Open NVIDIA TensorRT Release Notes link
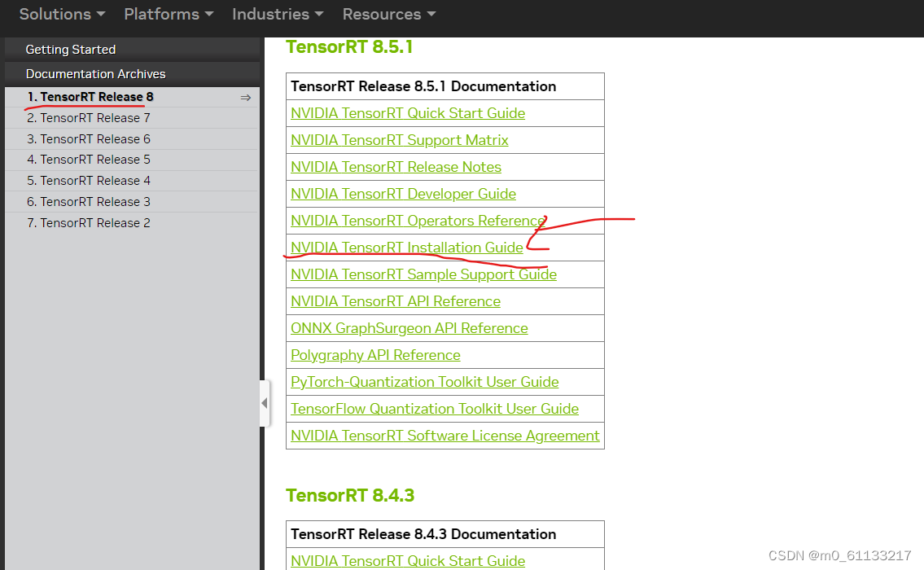The height and width of the screenshot is (570, 924). [396, 167]
